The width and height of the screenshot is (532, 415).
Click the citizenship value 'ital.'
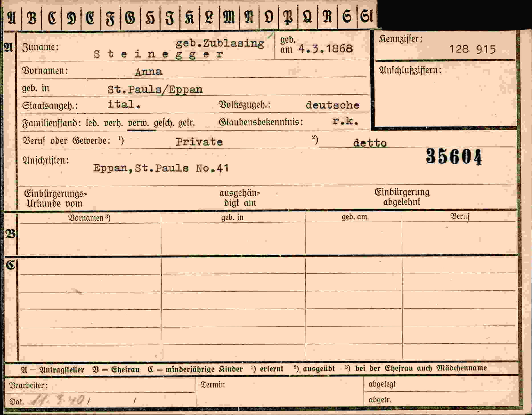124,105
